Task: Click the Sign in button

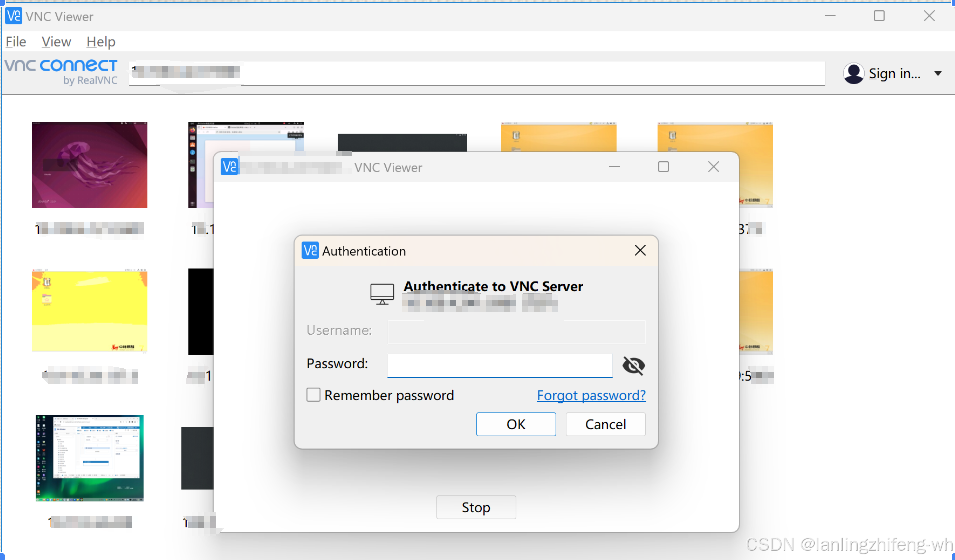Action: pos(894,74)
